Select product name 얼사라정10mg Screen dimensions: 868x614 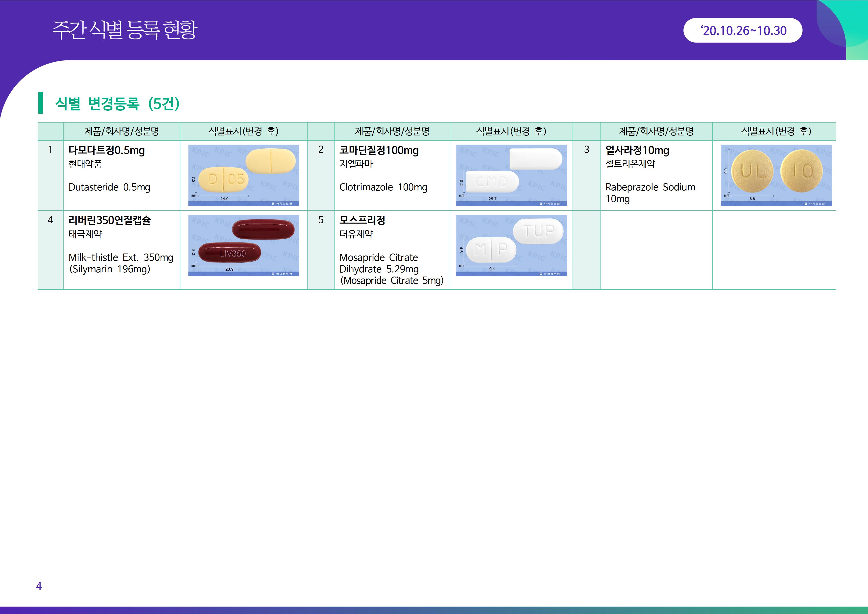(637, 150)
